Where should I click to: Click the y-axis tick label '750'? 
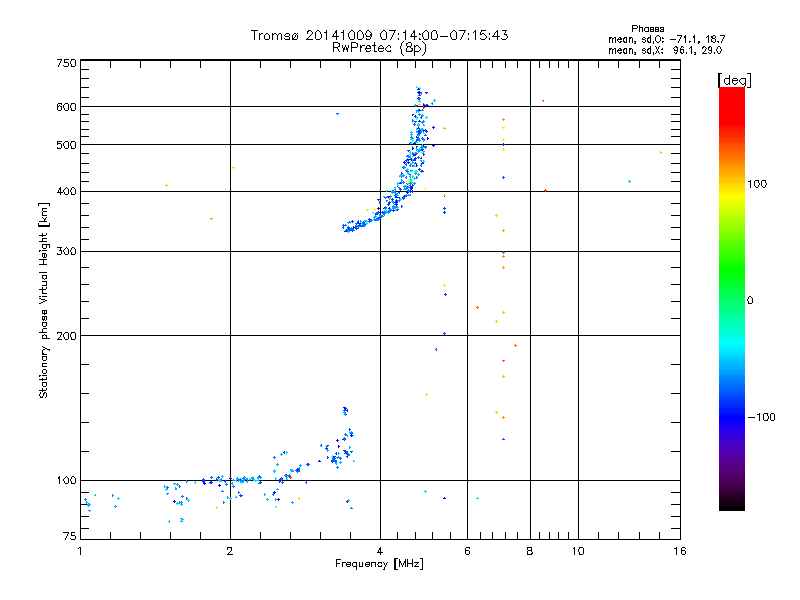point(66,63)
